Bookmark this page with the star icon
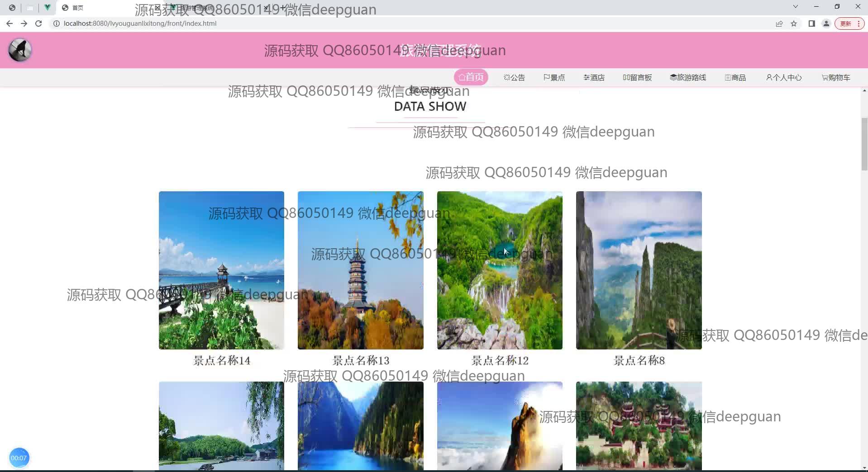Image resolution: width=868 pixels, height=472 pixels. point(794,24)
